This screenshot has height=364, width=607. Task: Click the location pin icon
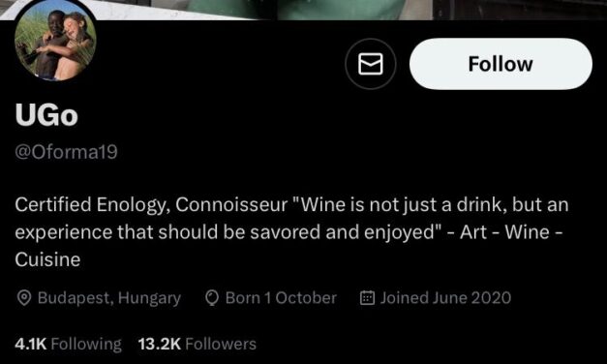pyautogui.click(x=24, y=298)
